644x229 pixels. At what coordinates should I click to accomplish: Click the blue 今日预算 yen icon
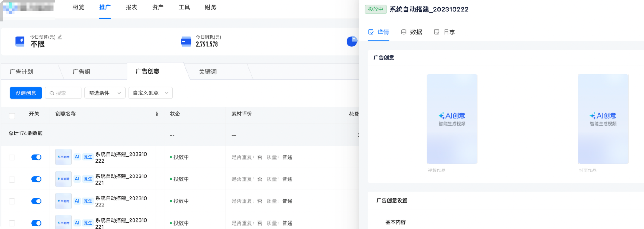[20, 41]
